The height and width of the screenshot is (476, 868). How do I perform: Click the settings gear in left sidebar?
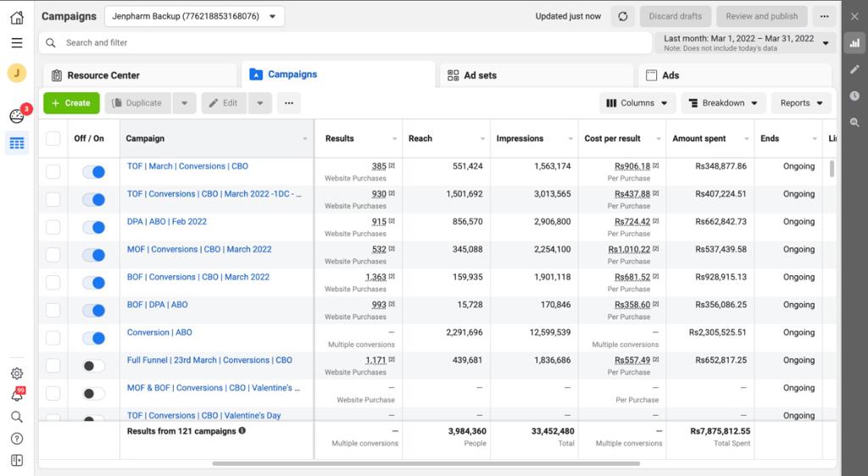point(17,374)
